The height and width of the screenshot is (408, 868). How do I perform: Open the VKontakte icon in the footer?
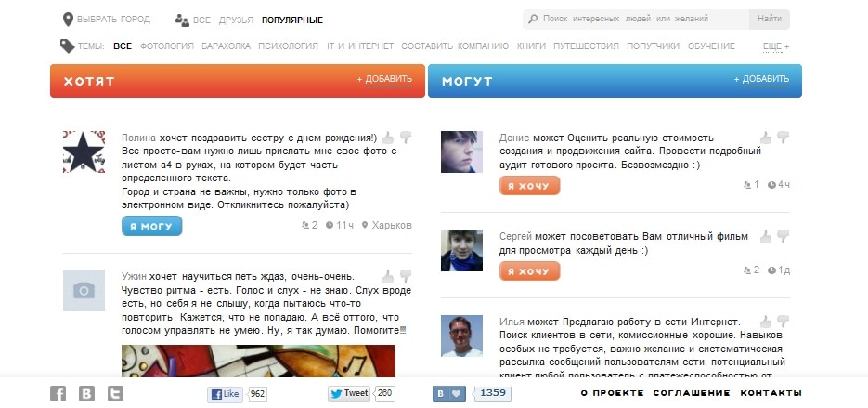point(86,393)
